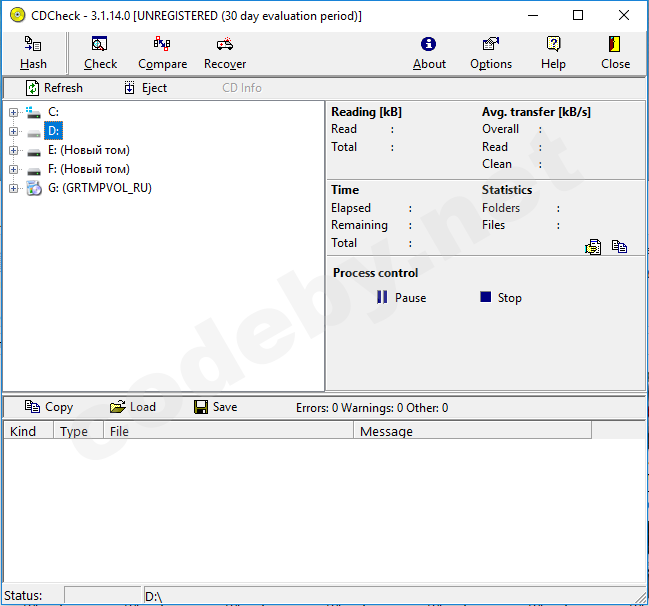
Task: Sort the log by Message column
Action: coord(472,430)
